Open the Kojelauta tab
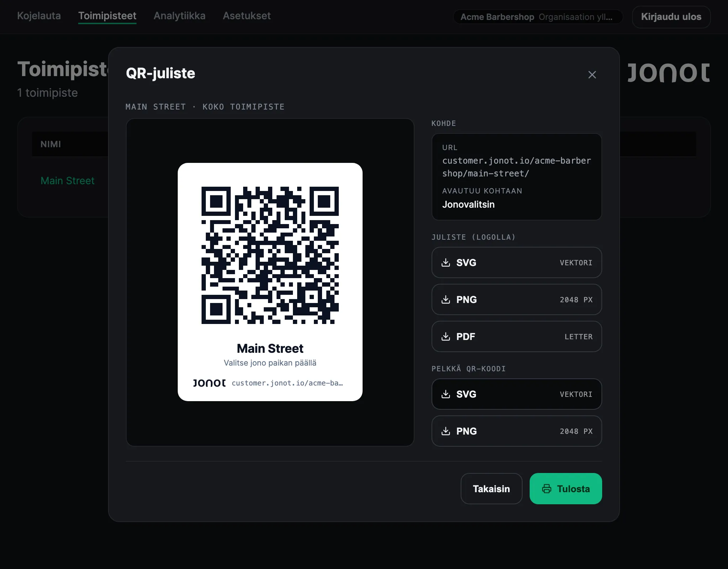Image resolution: width=728 pixels, height=569 pixels. (39, 16)
